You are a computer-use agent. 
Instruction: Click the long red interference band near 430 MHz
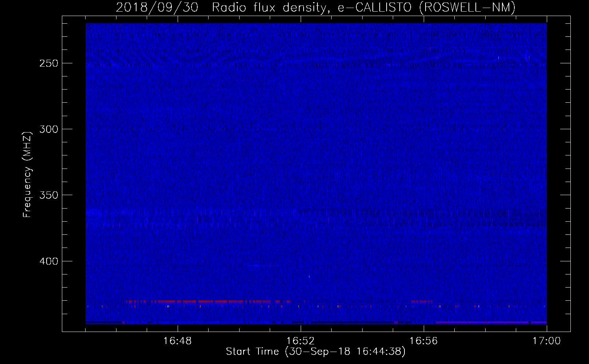point(208,301)
